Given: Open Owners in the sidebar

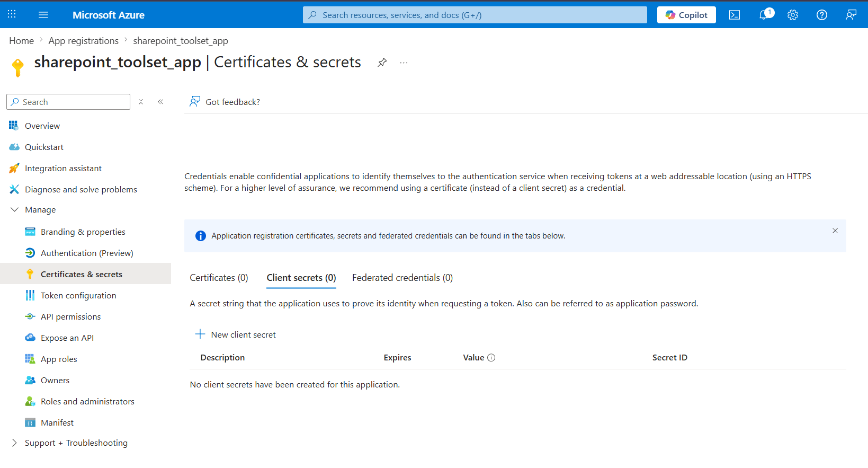Looking at the screenshot, I should pyautogui.click(x=55, y=380).
